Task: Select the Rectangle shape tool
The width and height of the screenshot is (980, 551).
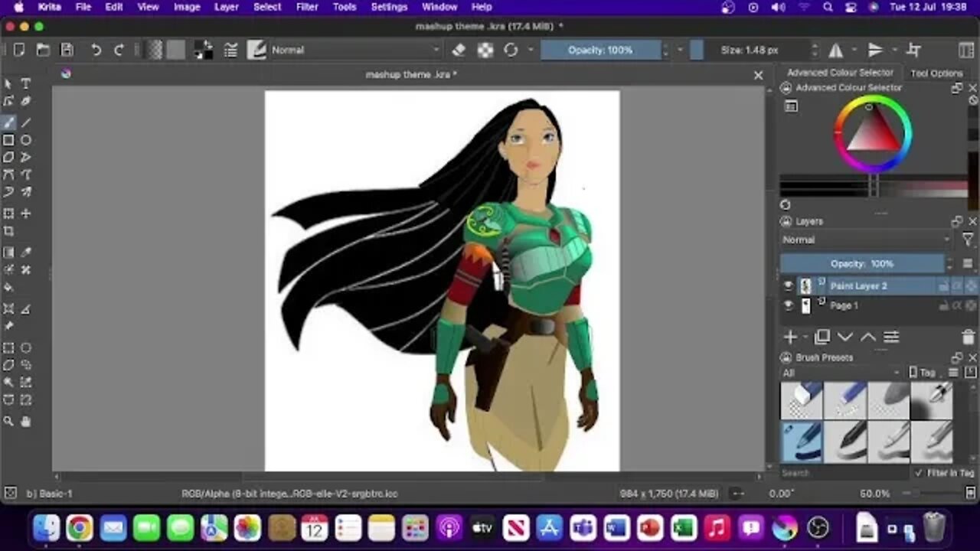Action: [8, 140]
